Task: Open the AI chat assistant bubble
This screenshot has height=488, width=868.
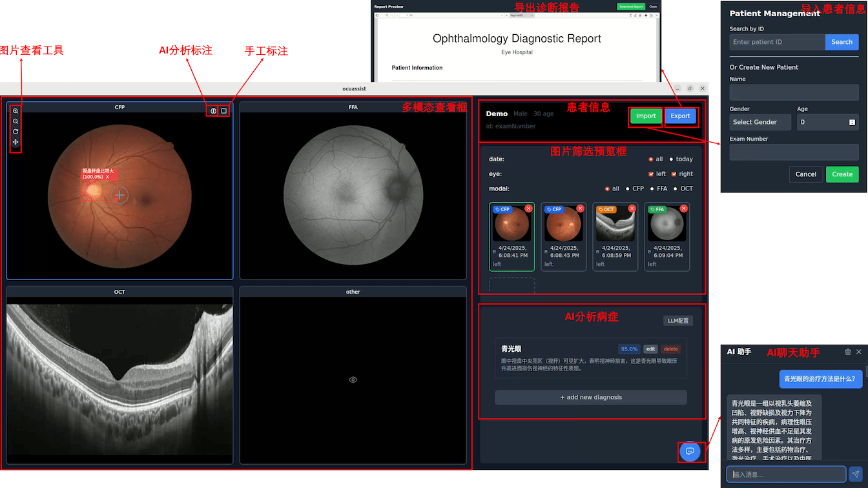Action: pyautogui.click(x=689, y=451)
